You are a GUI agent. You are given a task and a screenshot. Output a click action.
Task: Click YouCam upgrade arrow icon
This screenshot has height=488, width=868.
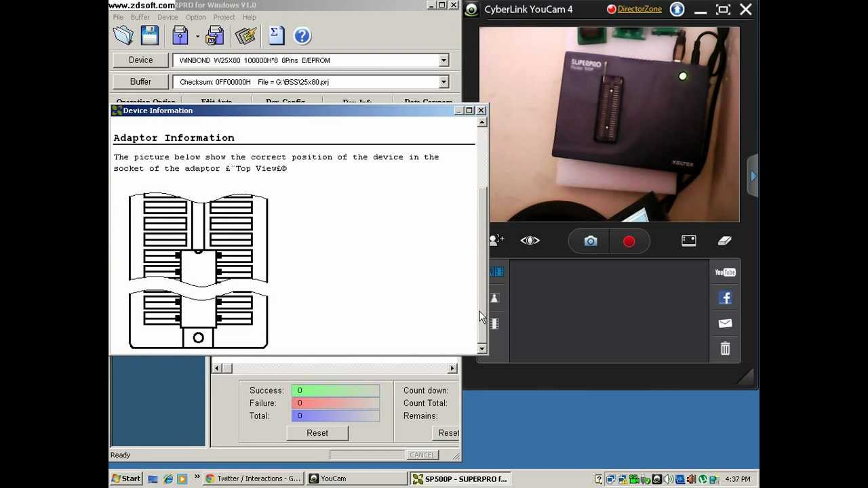tap(677, 9)
